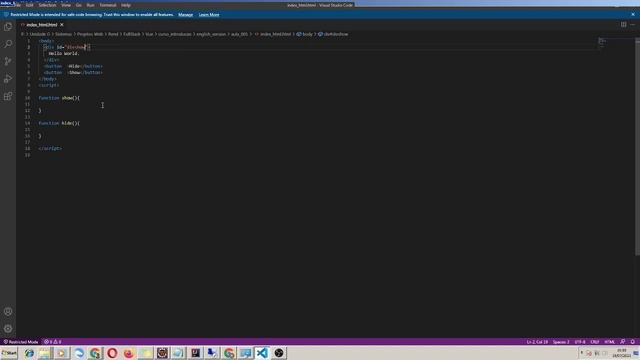Click the Manage link in banner
Screen dimensions: 640x360
coord(185,15)
